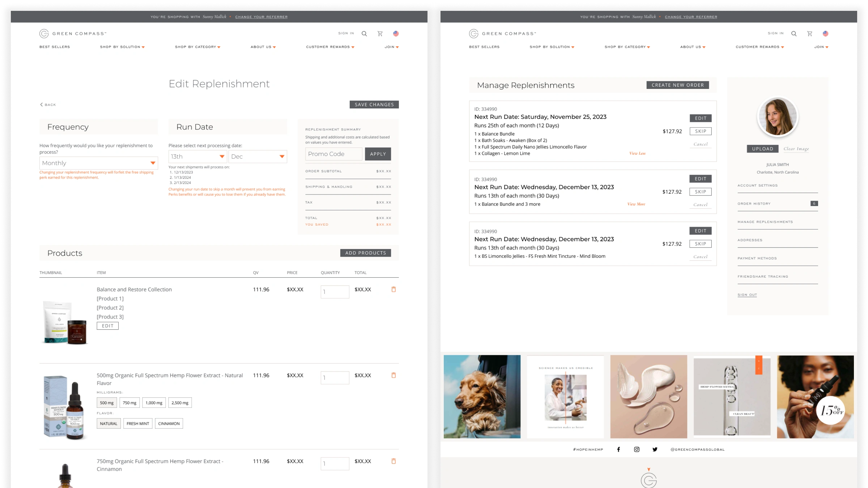Open the dog photo thumbnail in the gallery
Image resolution: width=868 pixels, height=488 pixels.
(x=482, y=397)
